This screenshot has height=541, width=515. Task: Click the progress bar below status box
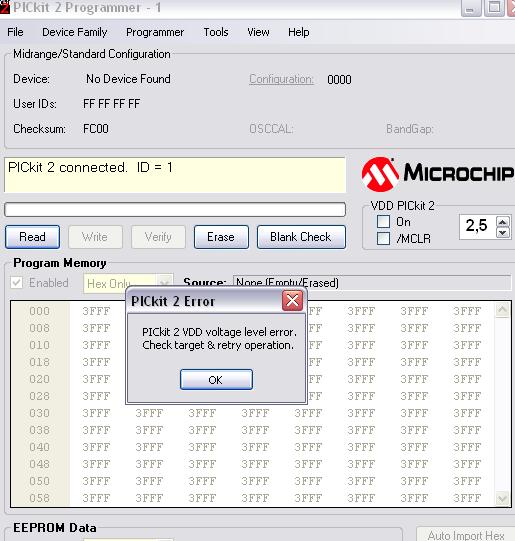pos(175,209)
